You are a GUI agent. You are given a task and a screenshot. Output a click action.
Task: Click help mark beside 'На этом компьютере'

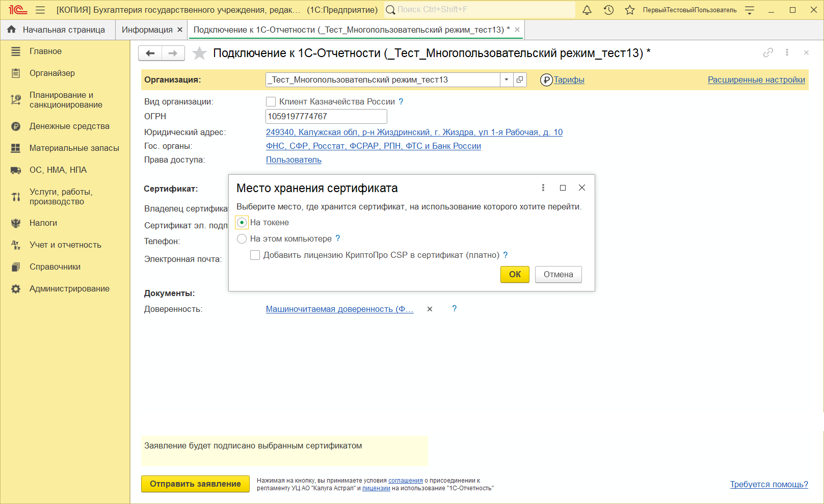tap(337, 238)
